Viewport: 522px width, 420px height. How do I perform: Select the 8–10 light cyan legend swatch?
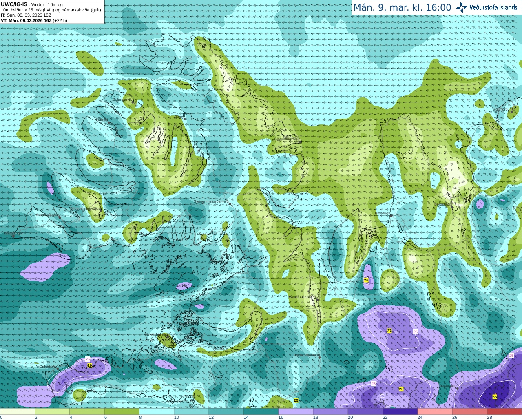tap(157, 411)
